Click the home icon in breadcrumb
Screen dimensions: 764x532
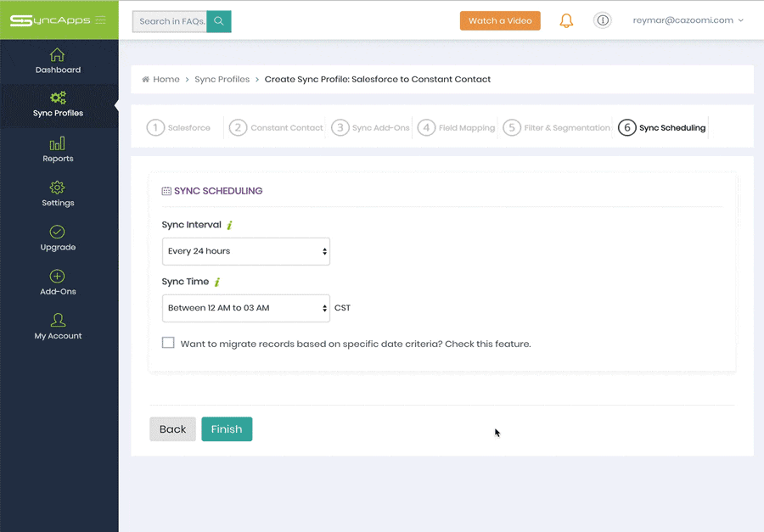click(146, 80)
